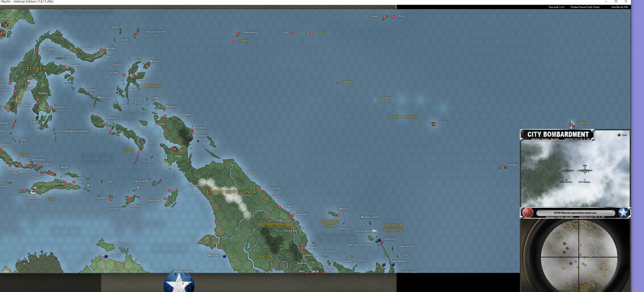
Task: Click the Bismarck Archipelago map label
Action: pos(394,227)
